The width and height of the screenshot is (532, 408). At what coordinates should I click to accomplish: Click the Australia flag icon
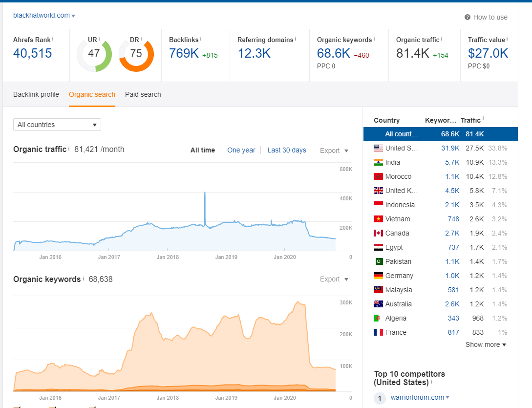pos(378,304)
